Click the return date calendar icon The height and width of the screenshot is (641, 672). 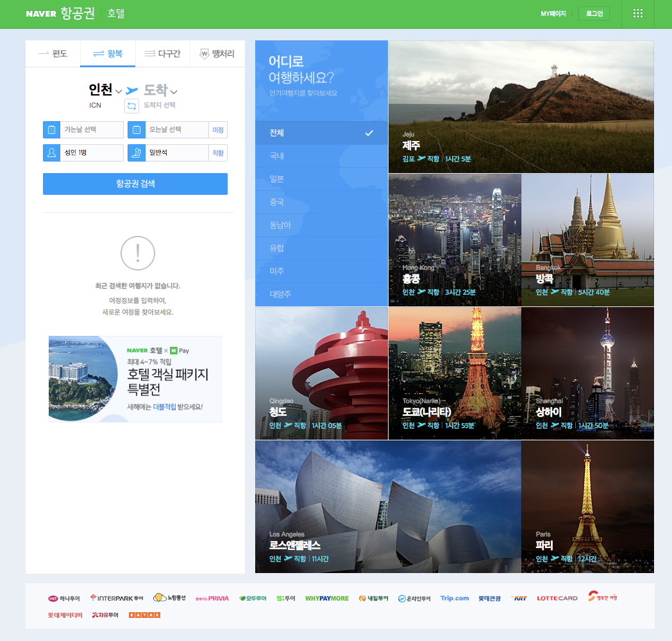[x=136, y=129]
